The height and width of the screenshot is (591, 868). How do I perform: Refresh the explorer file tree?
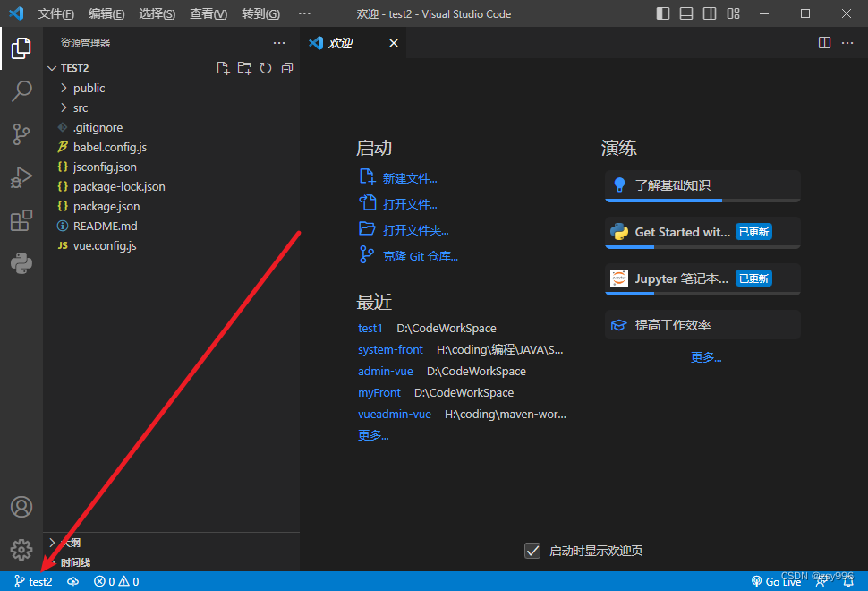tap(266, 68)
